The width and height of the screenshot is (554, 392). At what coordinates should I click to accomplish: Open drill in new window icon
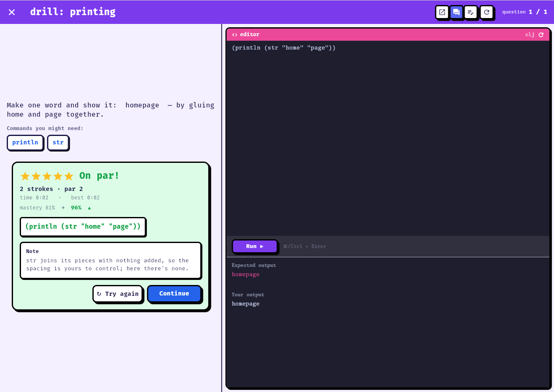point(442,12)
